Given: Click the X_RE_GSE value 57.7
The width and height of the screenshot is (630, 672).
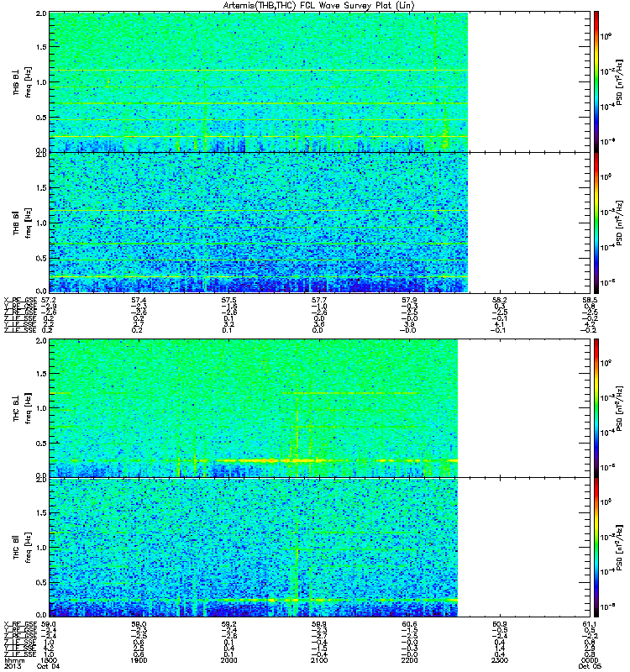Looking at the screenshot, I should tap(319, 300).
